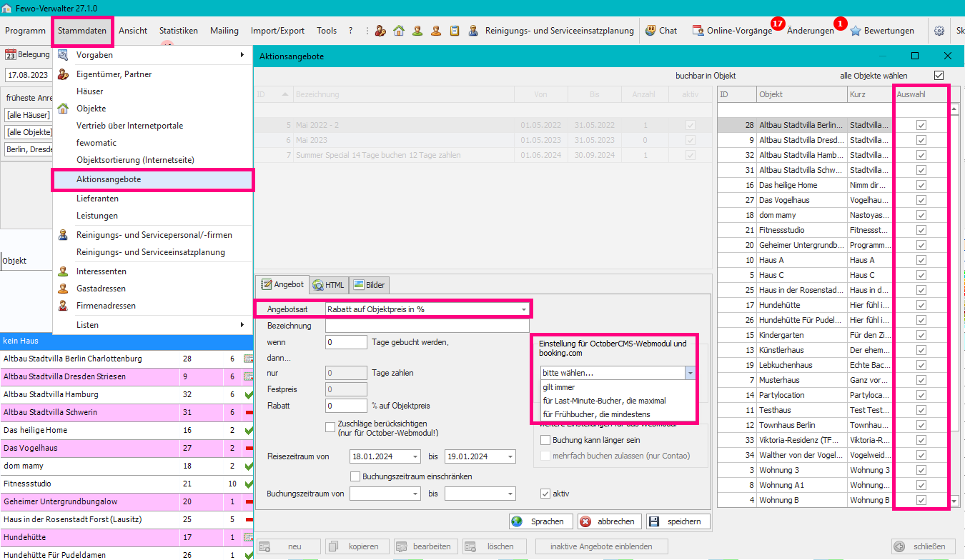965x560 pixels.
Task: Click the globe icon on Sprachen button
Action: [517, 521]
